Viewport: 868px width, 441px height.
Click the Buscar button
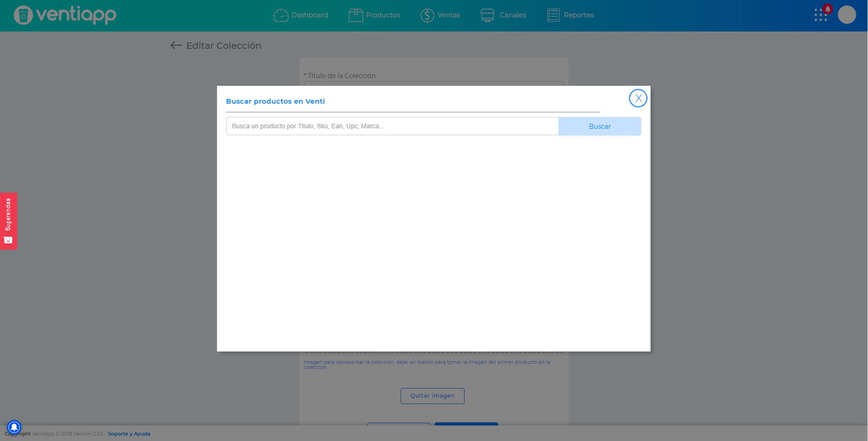click(x=599, y=126)
